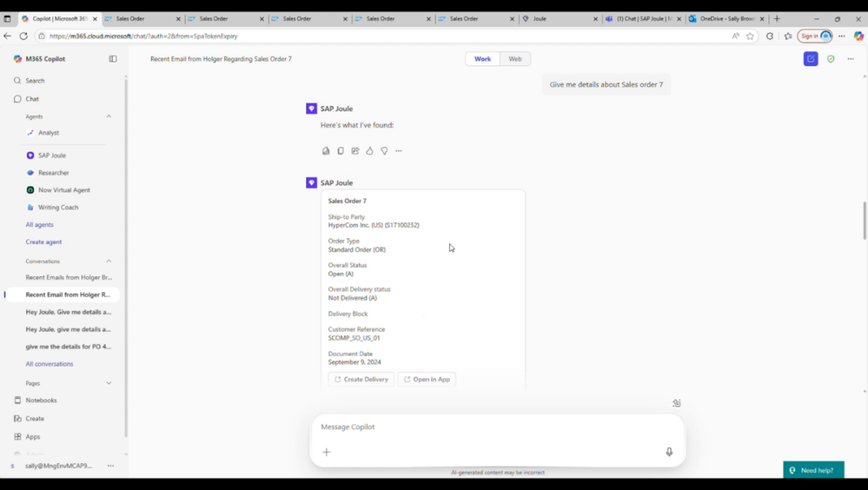868x490 pixels.
Task: Copy the SAP Joule response
Action: (x=341, y=150)
